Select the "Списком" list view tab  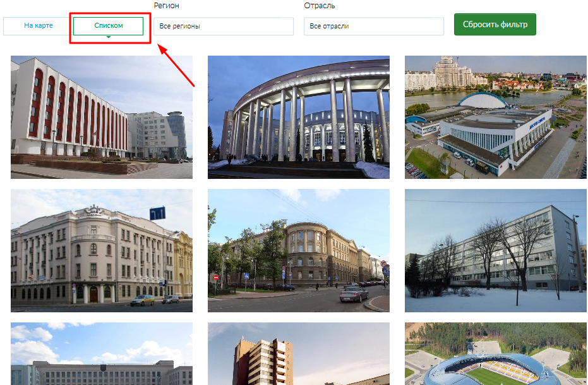pos(108,26)
